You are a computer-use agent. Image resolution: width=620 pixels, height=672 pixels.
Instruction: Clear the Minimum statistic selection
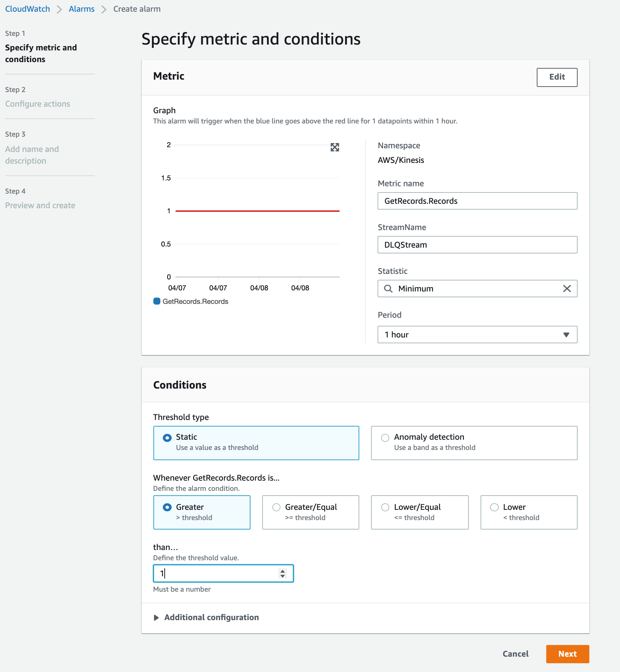[567, 289]
